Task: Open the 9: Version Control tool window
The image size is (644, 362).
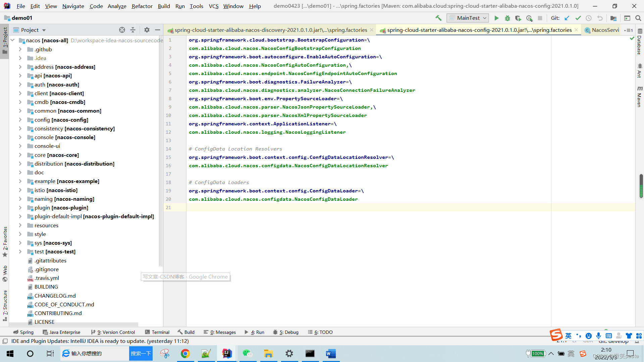Action: 113,332
